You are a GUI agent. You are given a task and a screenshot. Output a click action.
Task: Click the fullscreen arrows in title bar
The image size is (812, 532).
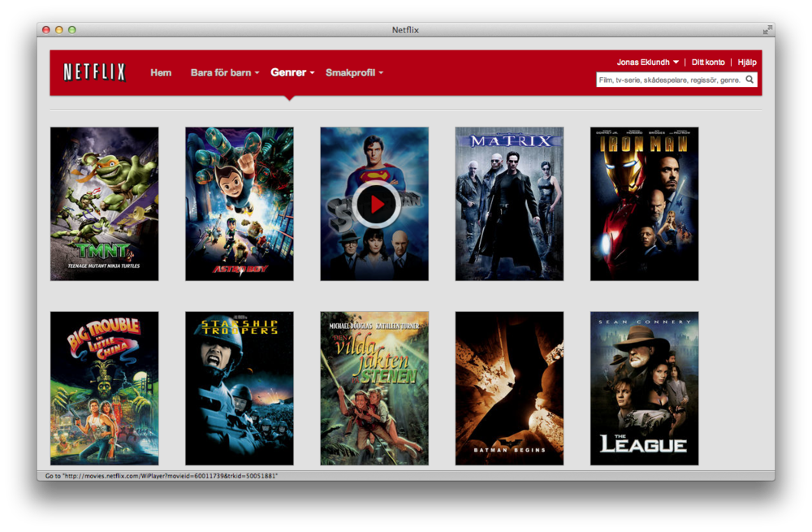pyautogui.click(x=767, y=30)
